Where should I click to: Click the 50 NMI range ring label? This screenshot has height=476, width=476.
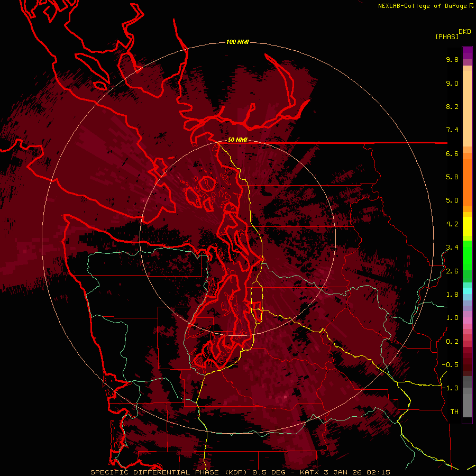coord(237,140)
